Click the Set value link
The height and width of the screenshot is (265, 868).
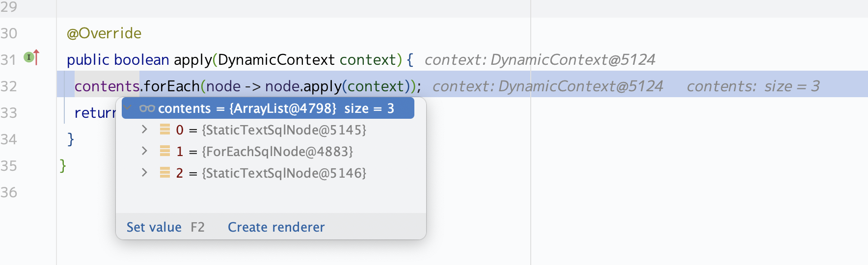[154, 227]
